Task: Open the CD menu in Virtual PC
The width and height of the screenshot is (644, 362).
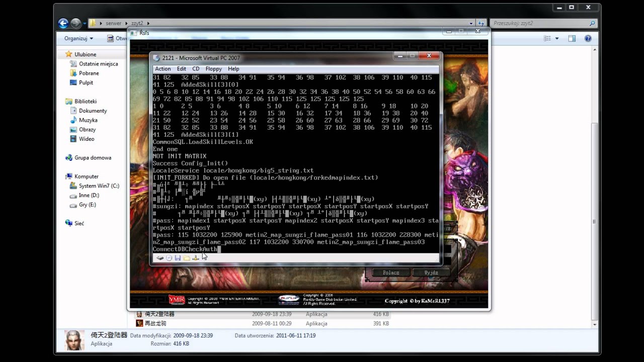Action: [196, 69]
